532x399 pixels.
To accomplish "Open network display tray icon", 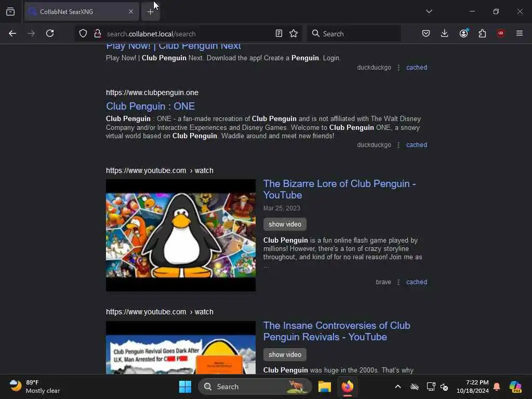I will click(x=431, y=387).
